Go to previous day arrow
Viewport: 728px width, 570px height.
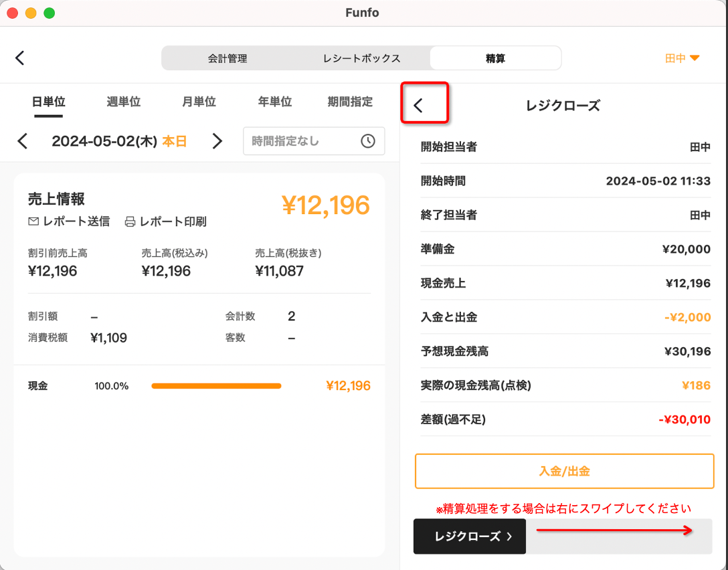click(x=23, y=141)
